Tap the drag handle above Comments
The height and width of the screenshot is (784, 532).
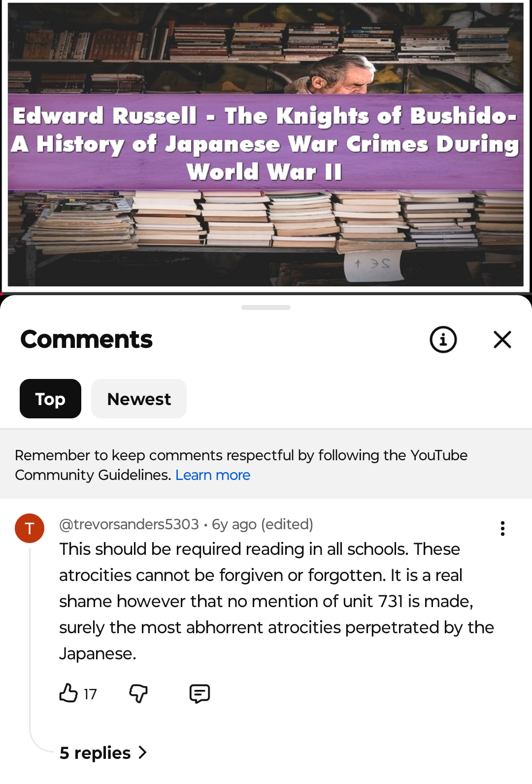click(266, 307)
